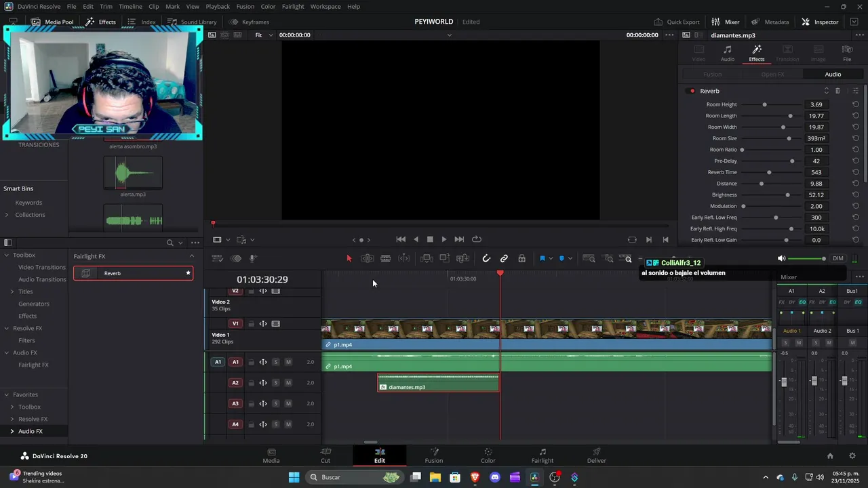Unfavorite Reverb using star icon
The height and width of the screenshot is (488, 868).
pyautogui.click(x=188, y=273)
